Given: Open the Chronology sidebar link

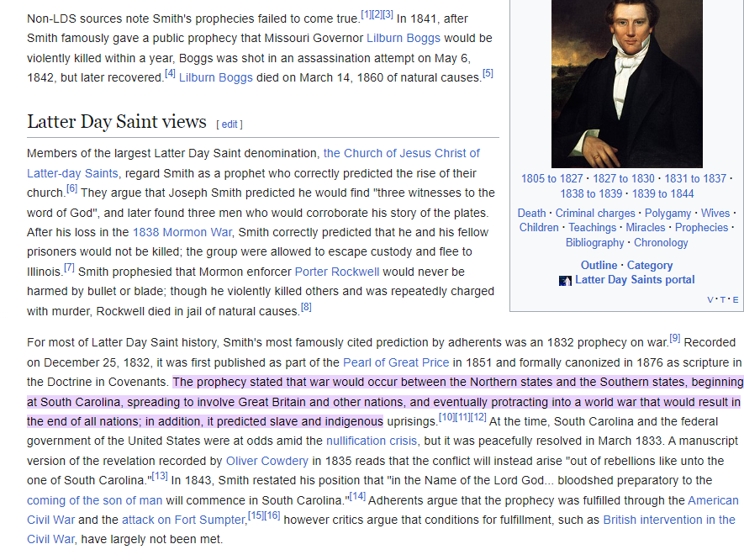Looking at the screenshot, I should coord(661,242).
